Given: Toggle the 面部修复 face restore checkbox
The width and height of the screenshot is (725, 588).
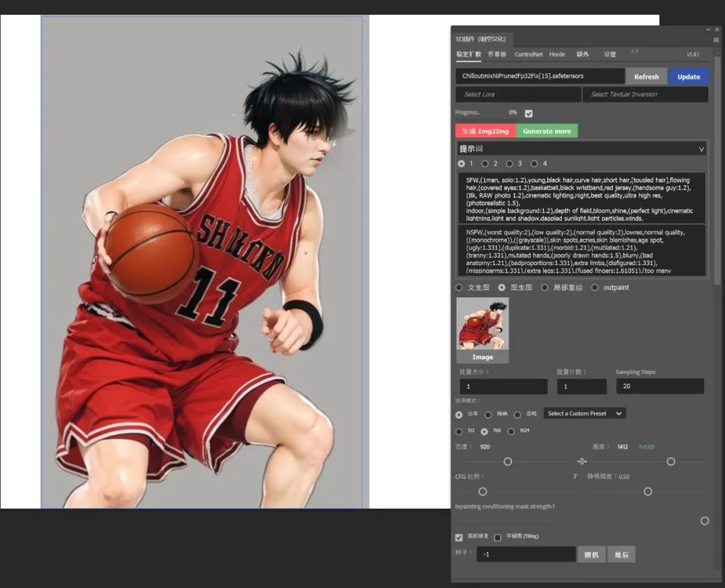Looking at the screenshot, I should pos(458,537).
